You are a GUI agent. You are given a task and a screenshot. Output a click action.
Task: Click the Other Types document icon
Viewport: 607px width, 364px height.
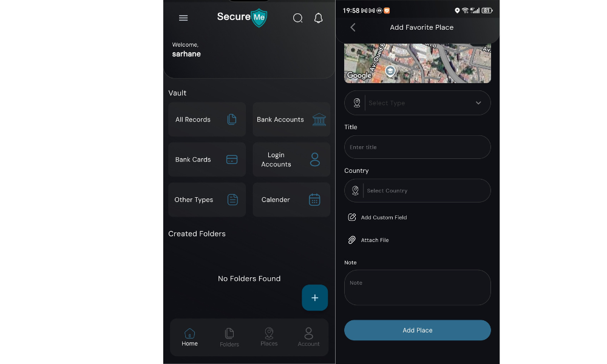pyautogui.click(x=232, y=200)
